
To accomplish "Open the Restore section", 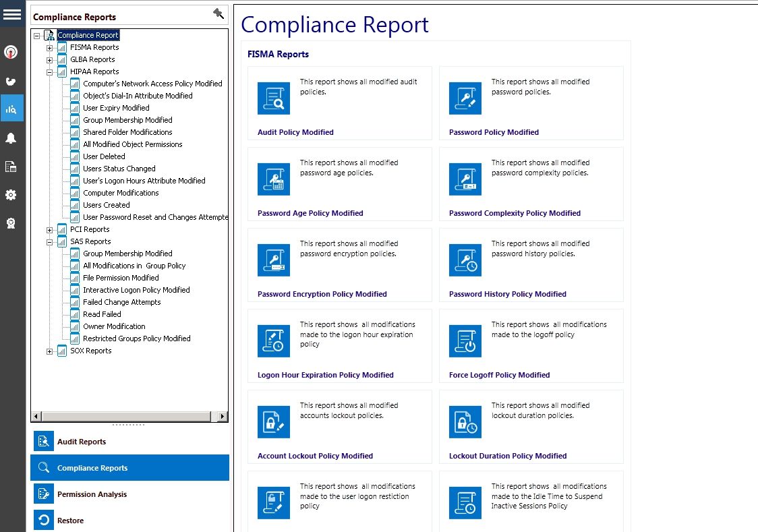I will [129, 520].
